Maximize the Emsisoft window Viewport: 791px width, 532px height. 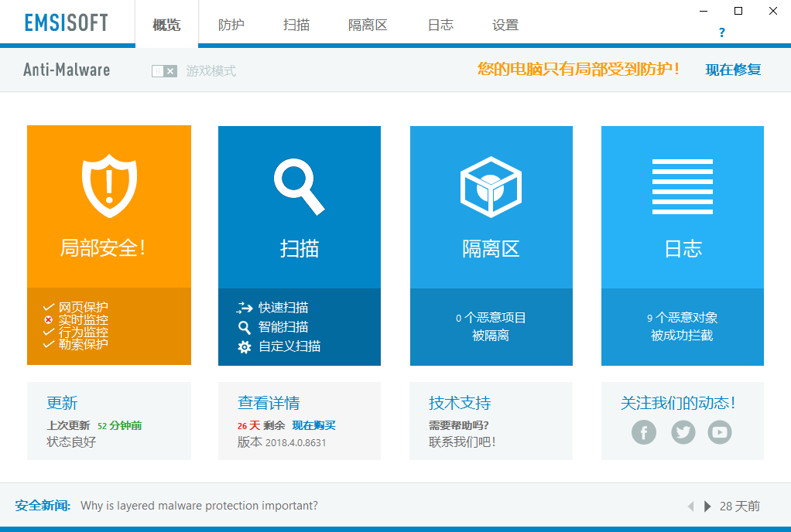[738, 11]
